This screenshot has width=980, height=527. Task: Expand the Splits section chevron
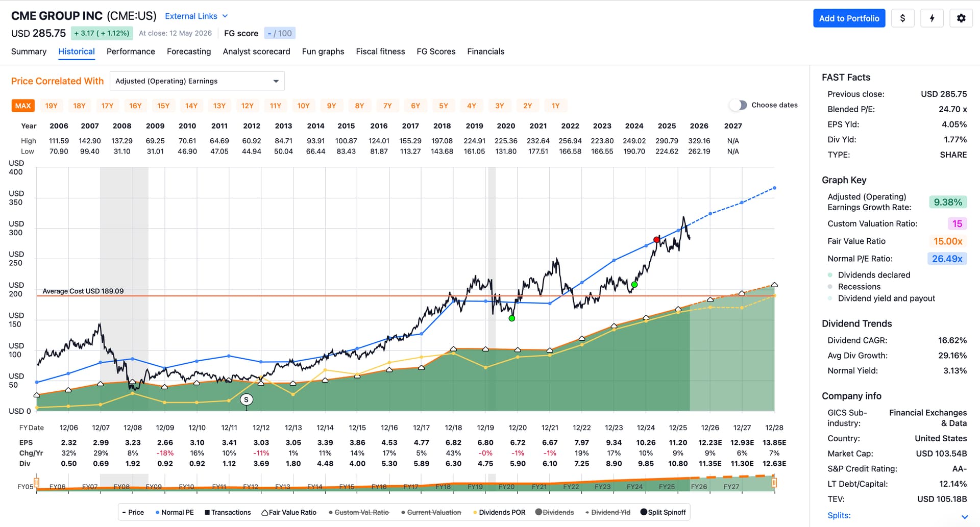965,517
